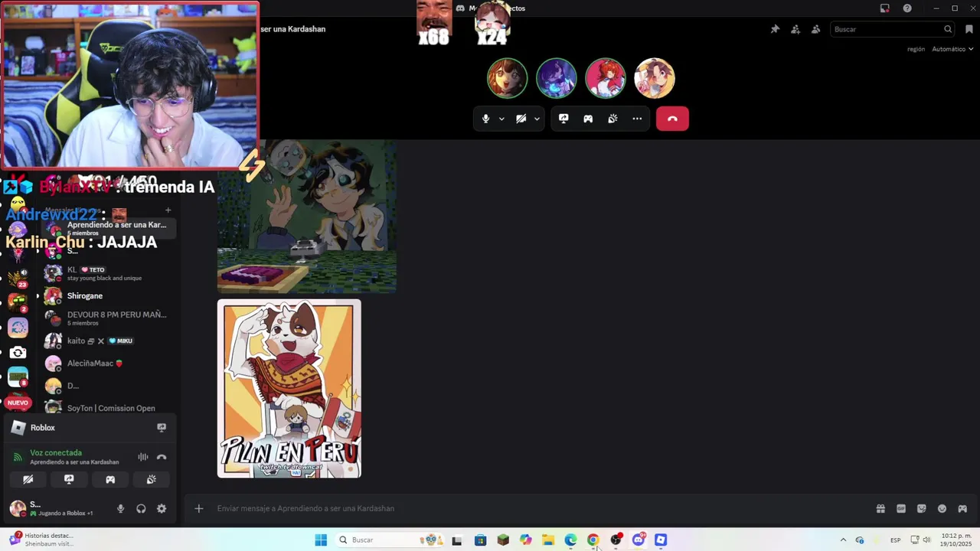Open the NUEVO server icon in sidebar
This screenshot has height=551, width=980.
(x=18, y=402)
